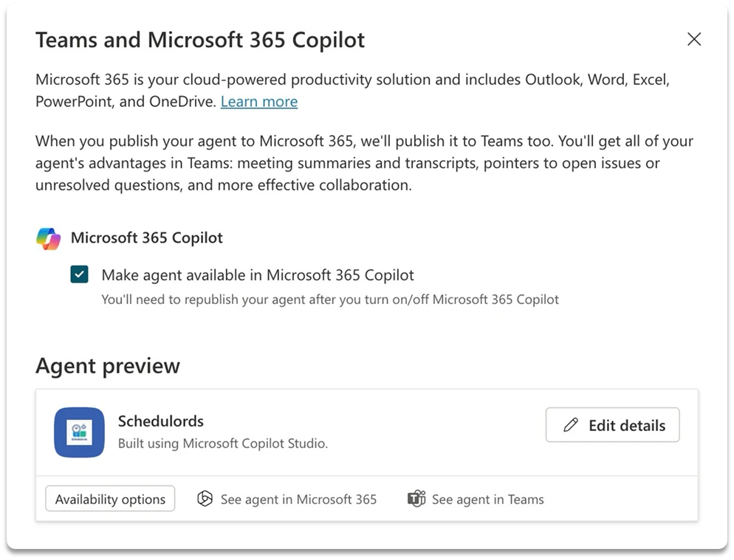Dismiss the dialog with the X
The height and width of the screenshot is (560, 734).
pyautogui.click(x=694, y=39)
